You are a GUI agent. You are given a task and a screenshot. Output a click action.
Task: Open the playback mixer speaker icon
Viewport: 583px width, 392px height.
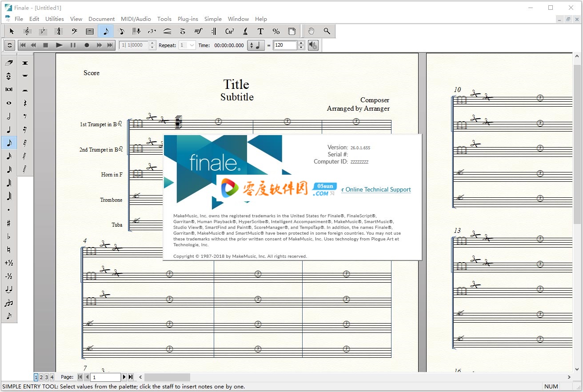tap(313, 45)
